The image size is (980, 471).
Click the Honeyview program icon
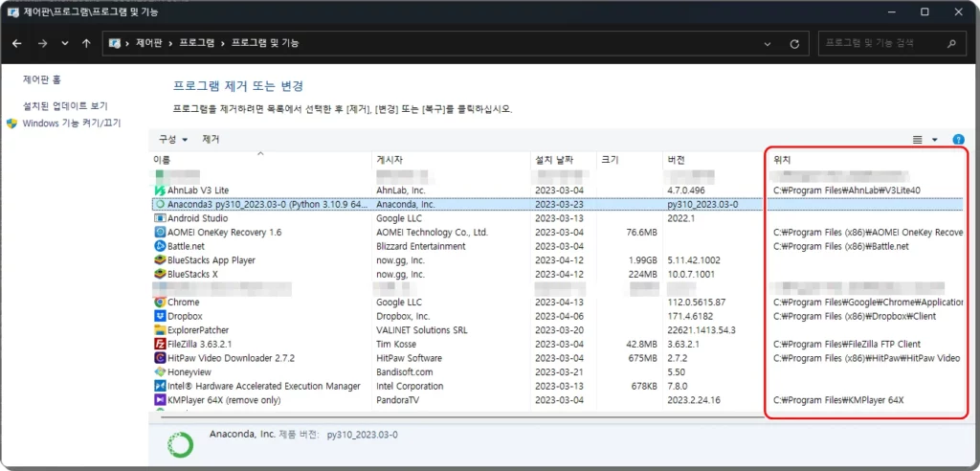160,371
